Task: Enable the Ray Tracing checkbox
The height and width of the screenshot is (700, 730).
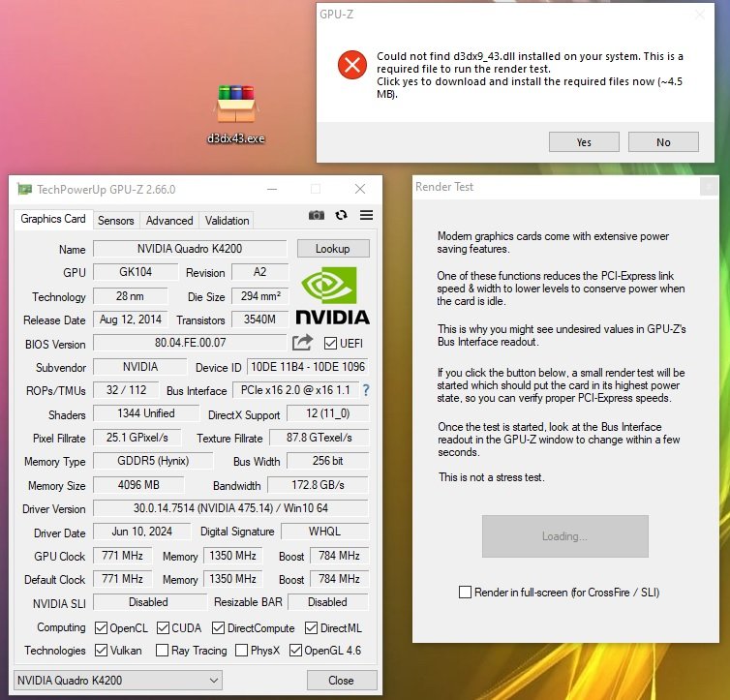Action: 162,651
